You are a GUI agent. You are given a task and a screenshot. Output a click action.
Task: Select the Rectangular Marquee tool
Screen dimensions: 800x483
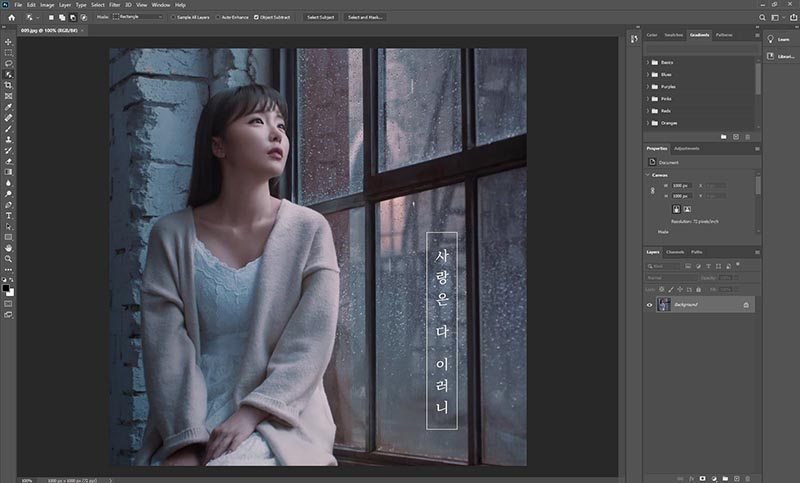point(8,53)
